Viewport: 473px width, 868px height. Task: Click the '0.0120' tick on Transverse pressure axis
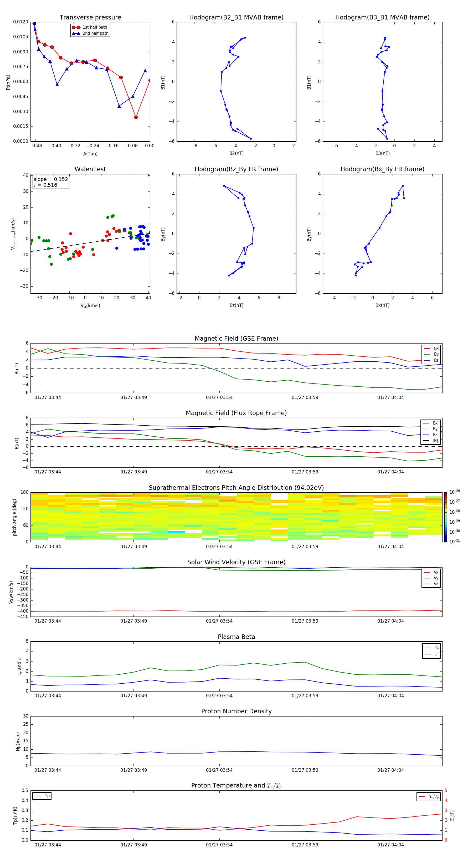click(x=20, y=22)
